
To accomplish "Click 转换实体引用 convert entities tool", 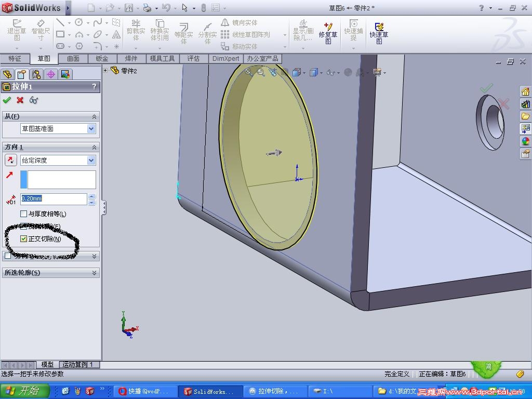I will click(159, 31).
